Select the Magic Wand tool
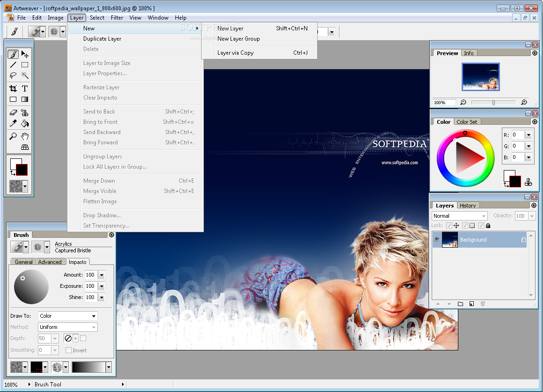The image size is (543, 392). 25,75
